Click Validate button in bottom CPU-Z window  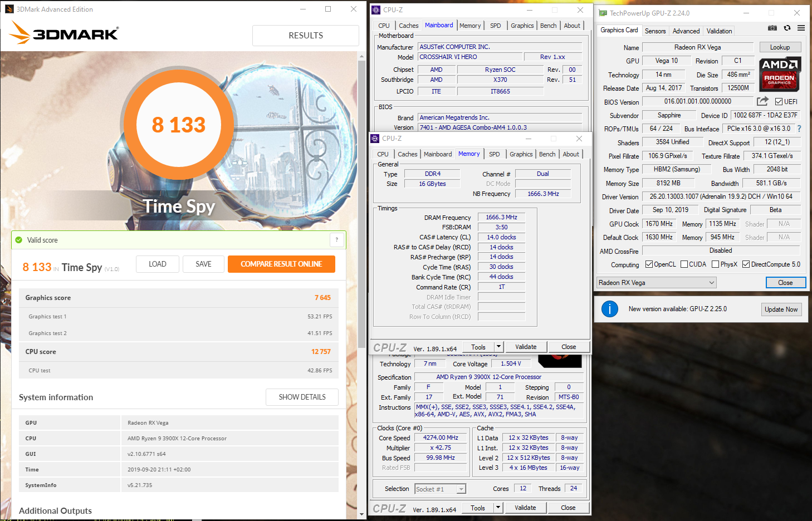[x=525, y=508]
